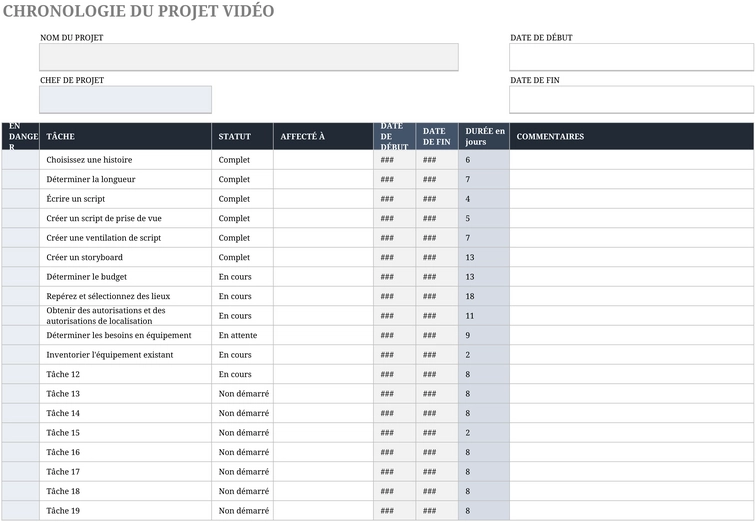The width and height of the screenshot is (756, 522).
Task: Click the 'Tâche 12' cell
Action: (125, 374)
